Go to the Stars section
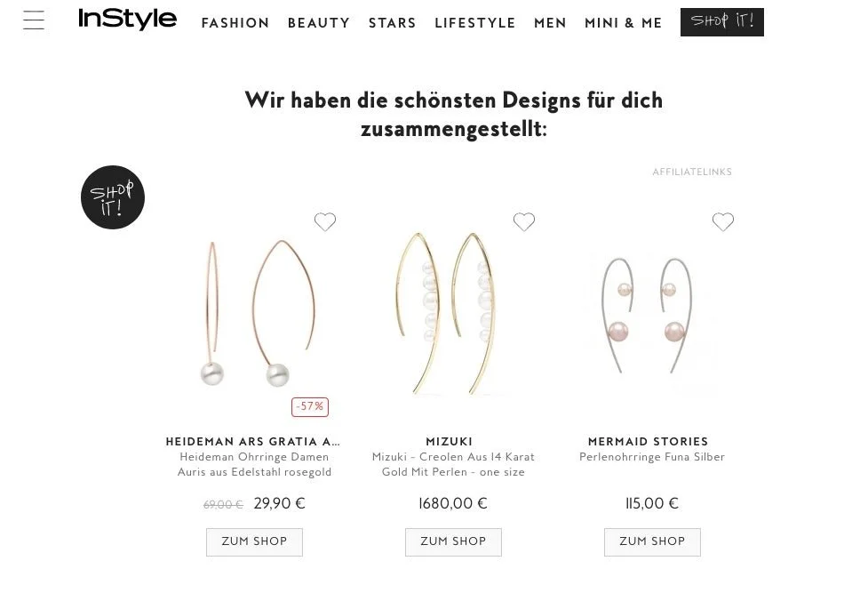The height and width of the screenshot is (609, 868). click(x=393, y=23)
